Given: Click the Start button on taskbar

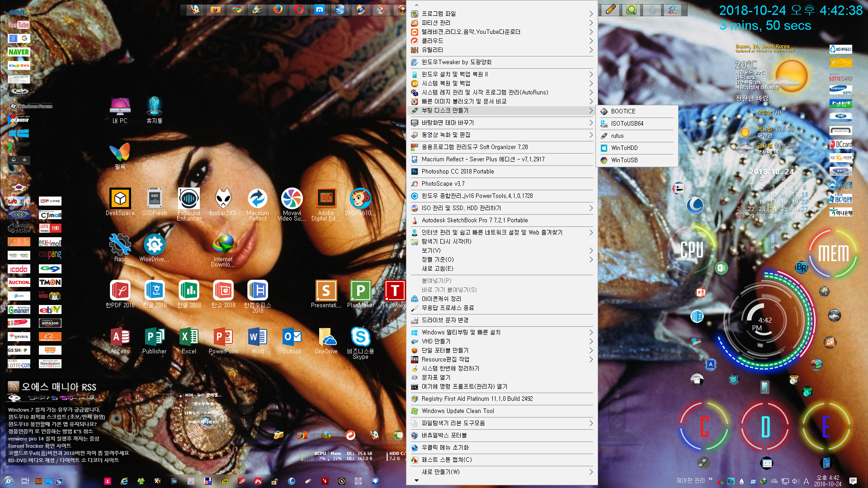Looking at the screenshot, I should (x=8, y=481).
